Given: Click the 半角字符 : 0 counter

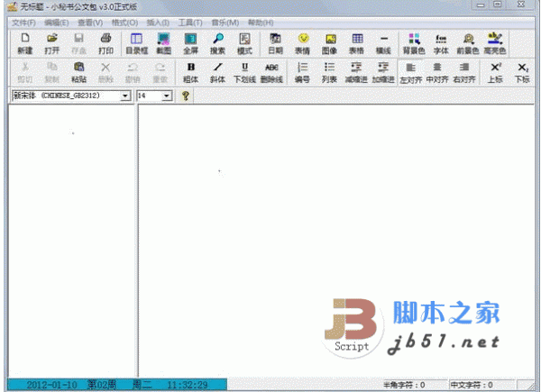Looking at the screenshot, I should (404, 385).
